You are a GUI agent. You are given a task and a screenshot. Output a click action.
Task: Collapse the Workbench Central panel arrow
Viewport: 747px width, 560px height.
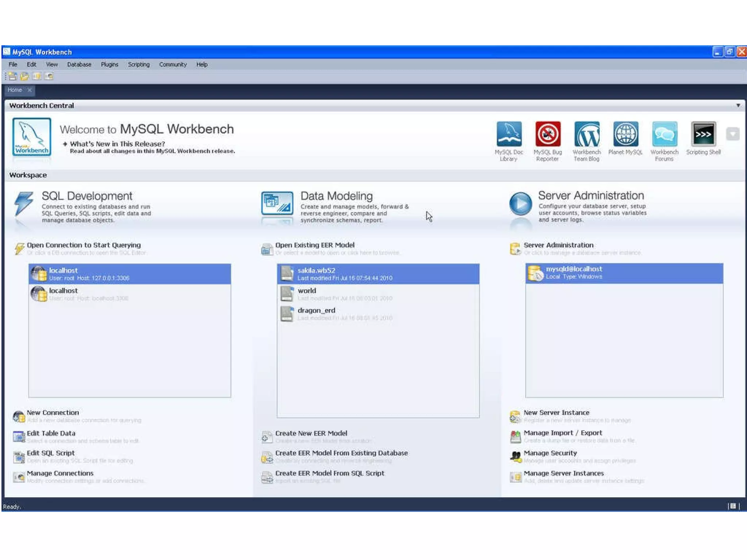(738, 105)
